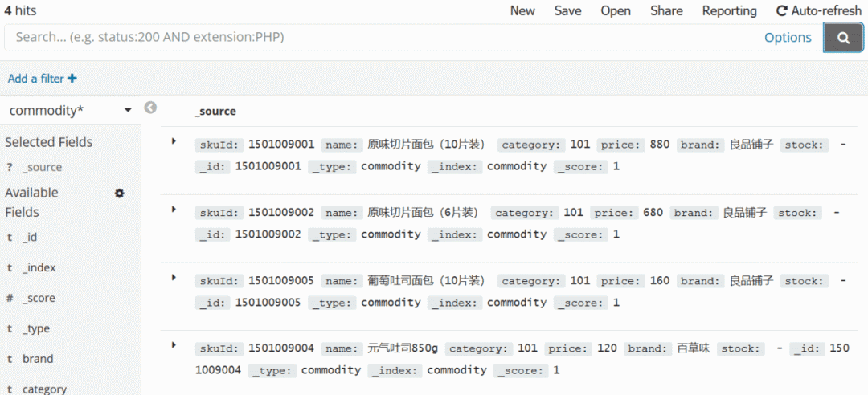Click Open in the top menu
Viewport: 868px width, 395px height.
[616, 11]
